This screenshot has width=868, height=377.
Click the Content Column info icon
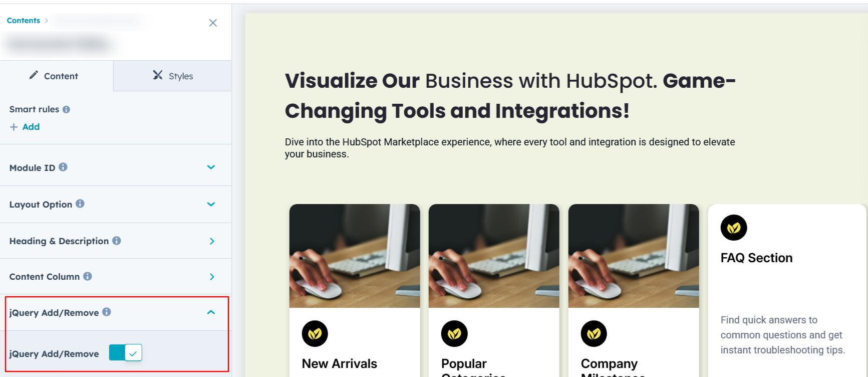(88, 276)
